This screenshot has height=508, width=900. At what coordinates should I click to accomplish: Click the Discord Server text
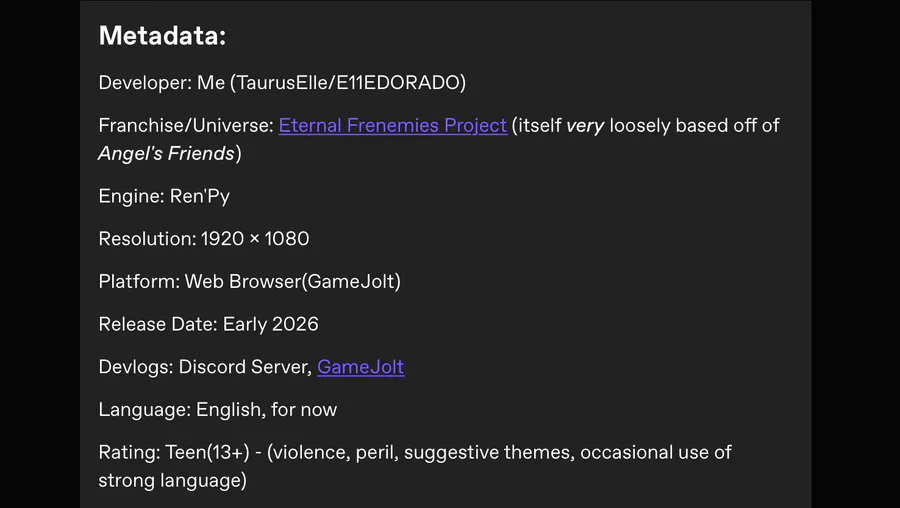click(243, 367)
